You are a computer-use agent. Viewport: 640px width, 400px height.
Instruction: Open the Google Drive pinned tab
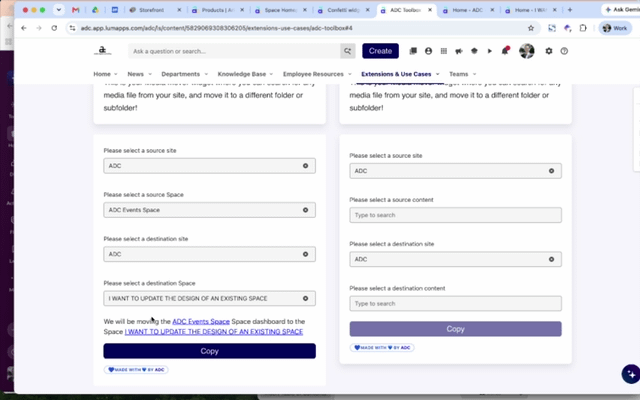(95, 10)
